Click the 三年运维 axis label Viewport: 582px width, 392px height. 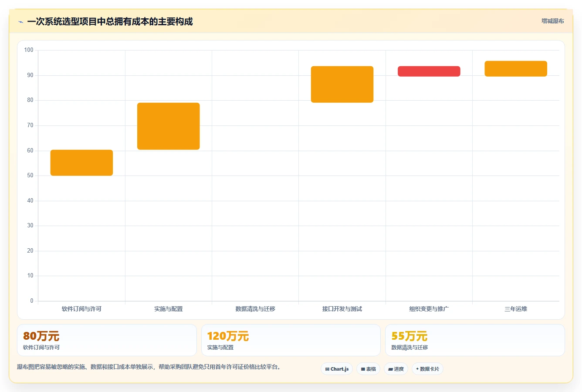pyautogui.click(x=516, y=309)
